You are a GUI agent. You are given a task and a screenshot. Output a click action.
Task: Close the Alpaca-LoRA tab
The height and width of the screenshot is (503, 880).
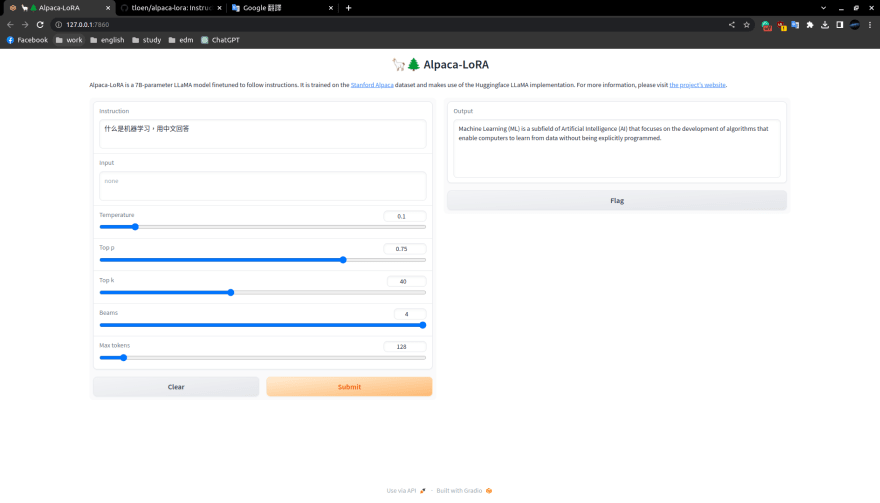(x=108, y=8)
